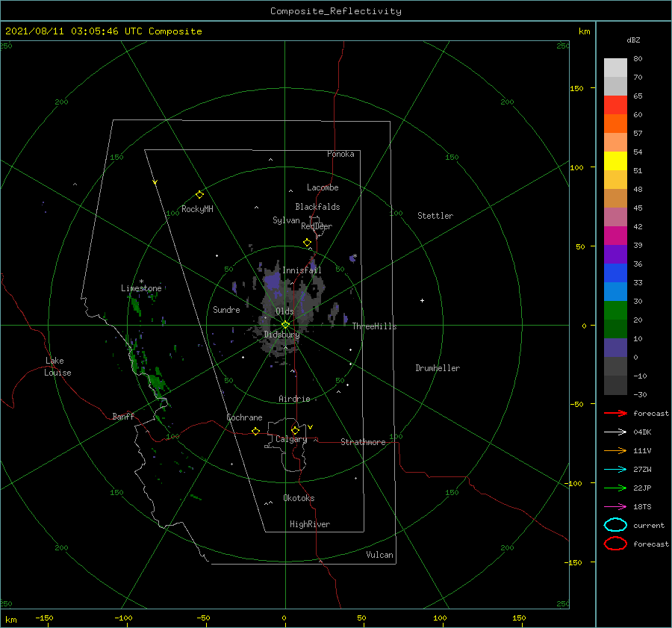Click the Airdrie label
672x628 pixels.
click(x=294, y=399)
